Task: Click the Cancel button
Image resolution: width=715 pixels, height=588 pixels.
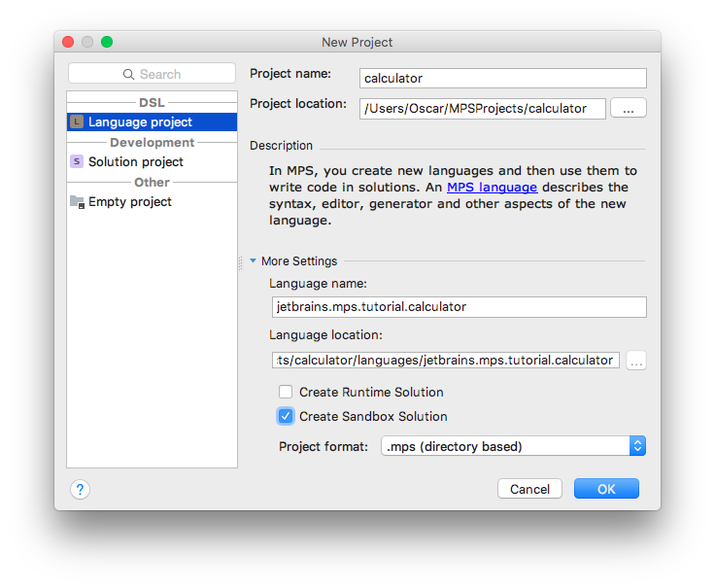Action: click(529, 489)
